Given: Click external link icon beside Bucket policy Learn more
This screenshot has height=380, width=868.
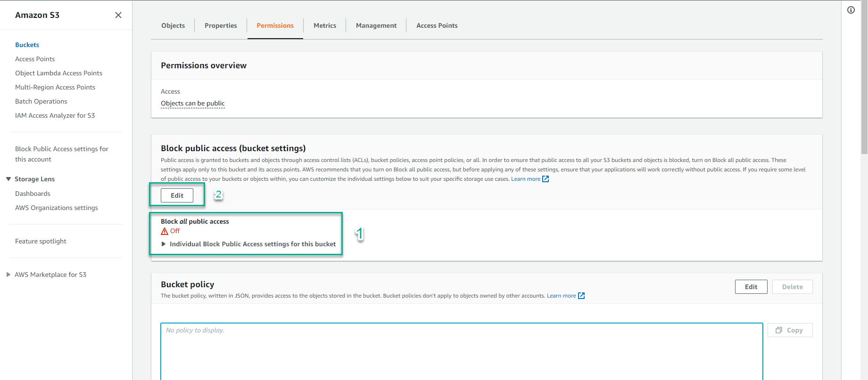Looking at the screenshot, I should [x=581, y=296].
